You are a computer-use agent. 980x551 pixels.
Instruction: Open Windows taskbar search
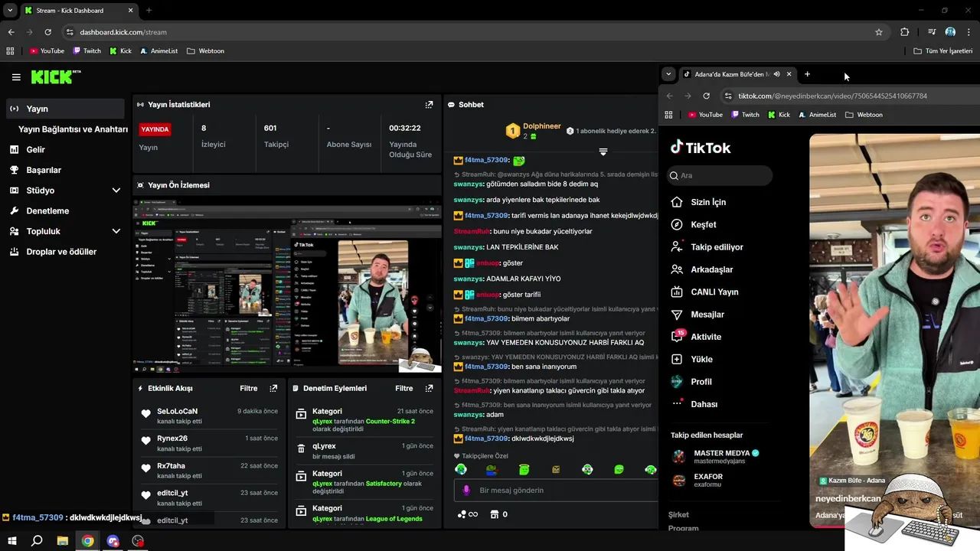(x=37, y=541)
